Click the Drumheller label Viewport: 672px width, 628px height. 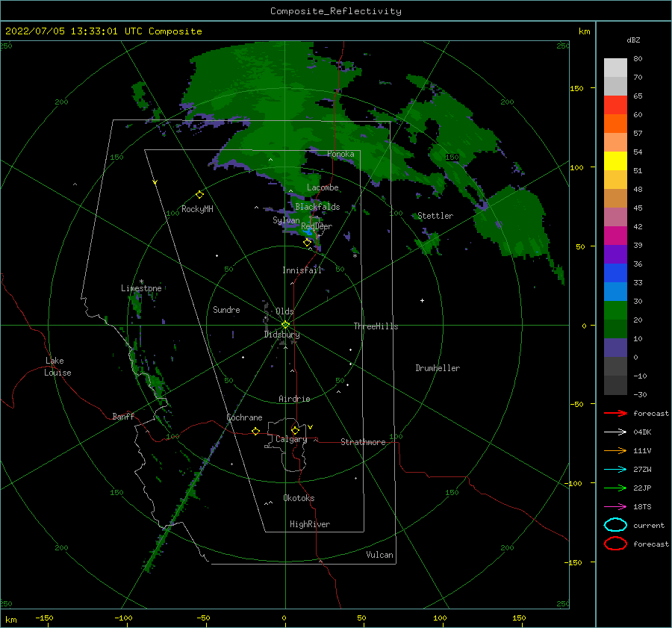coord(438,368)
